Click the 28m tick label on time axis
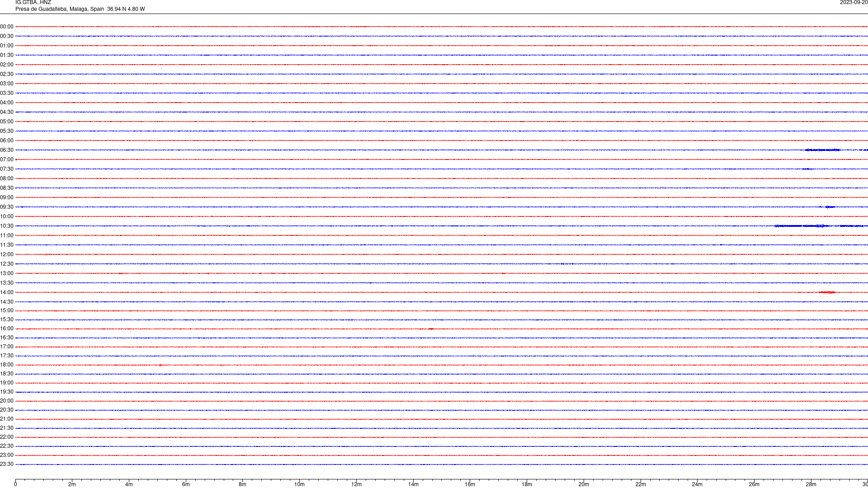 click(811, 484)
